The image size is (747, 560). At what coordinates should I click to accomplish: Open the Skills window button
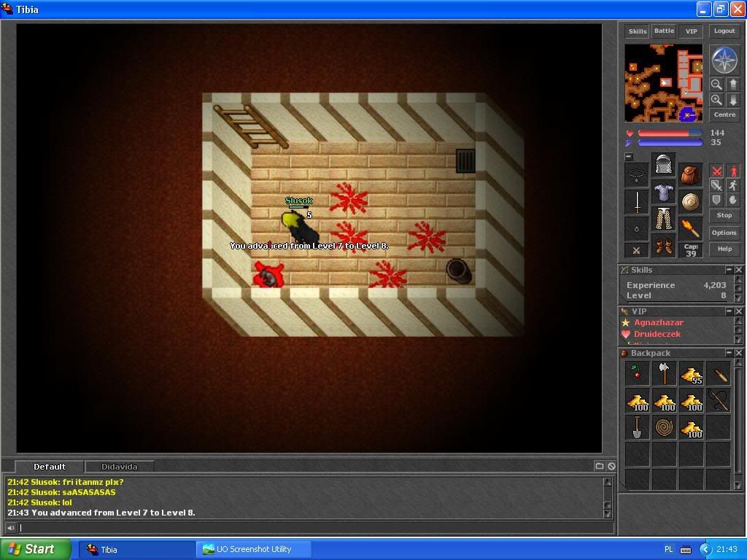pos(638,31)
